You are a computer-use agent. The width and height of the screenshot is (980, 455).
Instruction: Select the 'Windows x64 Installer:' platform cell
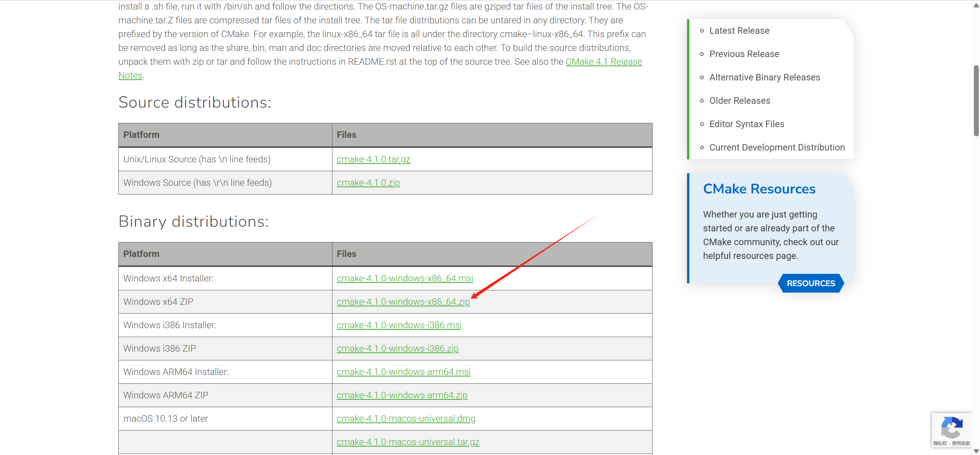[225, 278]
